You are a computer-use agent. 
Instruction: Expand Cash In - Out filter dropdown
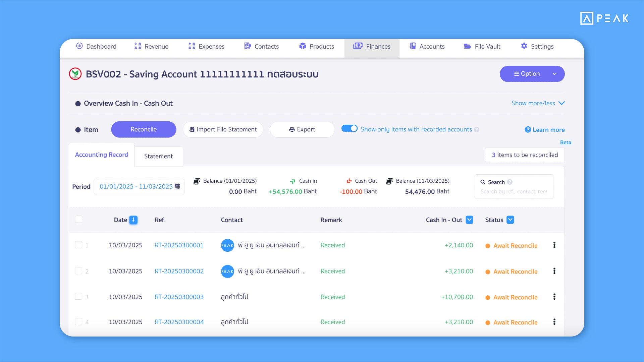[470, 220]
